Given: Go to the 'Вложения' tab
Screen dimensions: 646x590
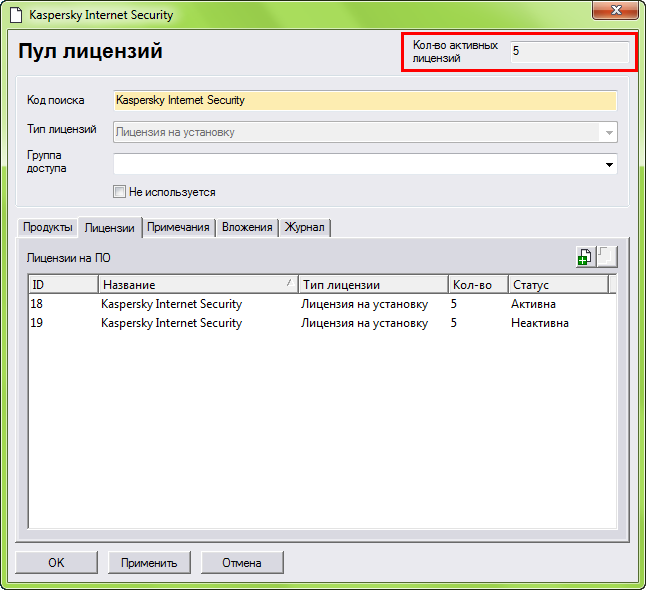Looking at the screenshot, I should (247, 227).
